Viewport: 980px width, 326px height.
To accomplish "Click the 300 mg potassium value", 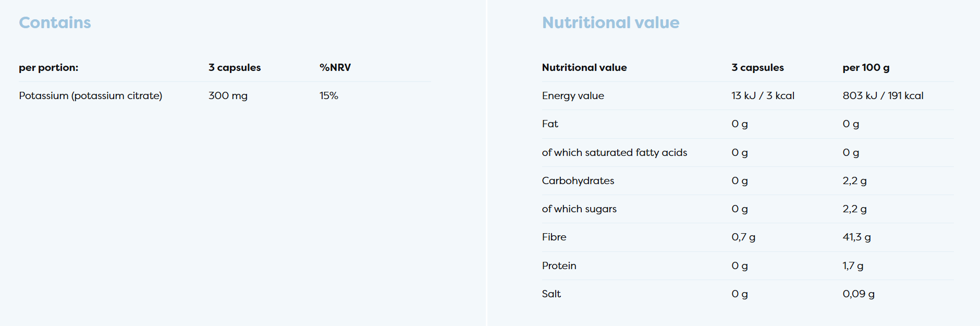I will (228, 95).
